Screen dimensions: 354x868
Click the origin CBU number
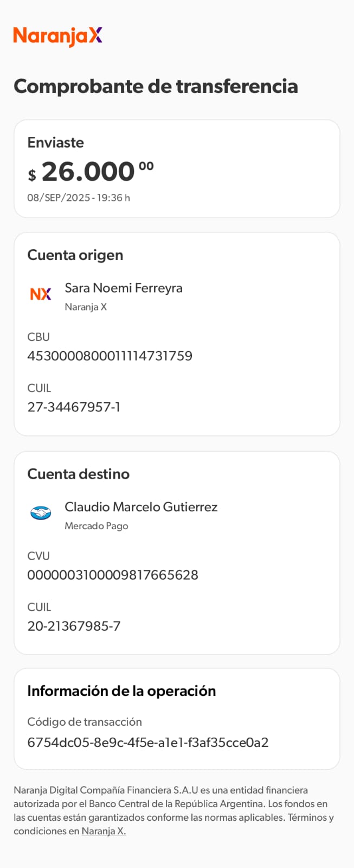click(x=110, y=356)
